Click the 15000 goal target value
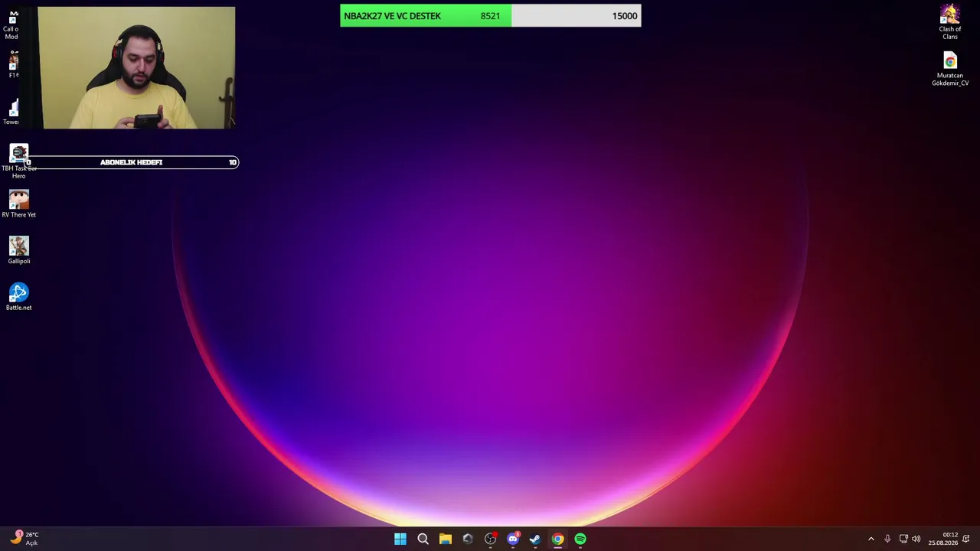 tap(625, 16)
